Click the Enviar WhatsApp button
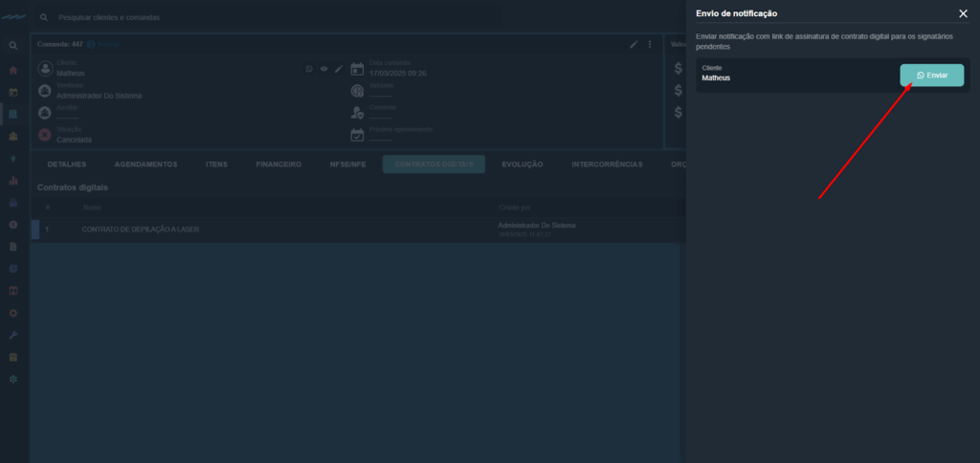This screenshot has height=463, width=980. (931, 76)
